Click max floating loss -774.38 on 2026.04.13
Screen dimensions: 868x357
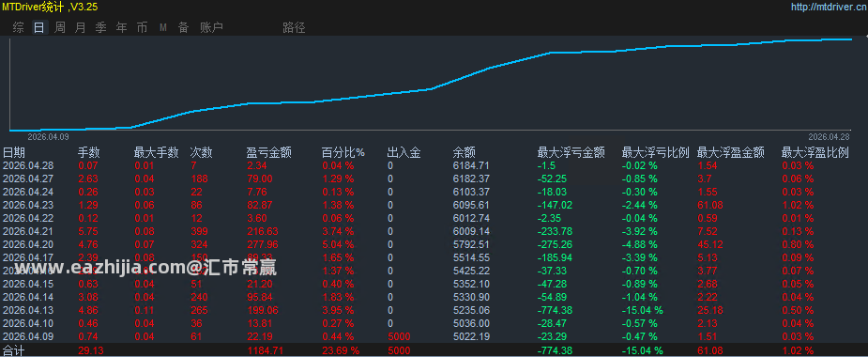tap(555, 310)
